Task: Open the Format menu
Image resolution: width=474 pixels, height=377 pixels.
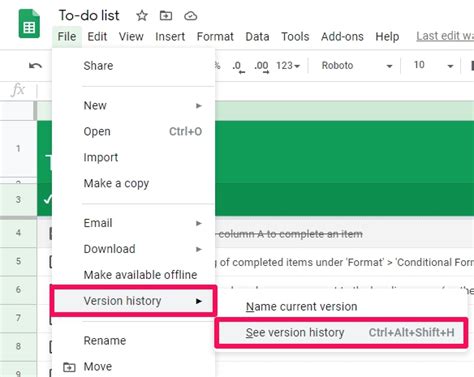Action: [x=215, y=36]
